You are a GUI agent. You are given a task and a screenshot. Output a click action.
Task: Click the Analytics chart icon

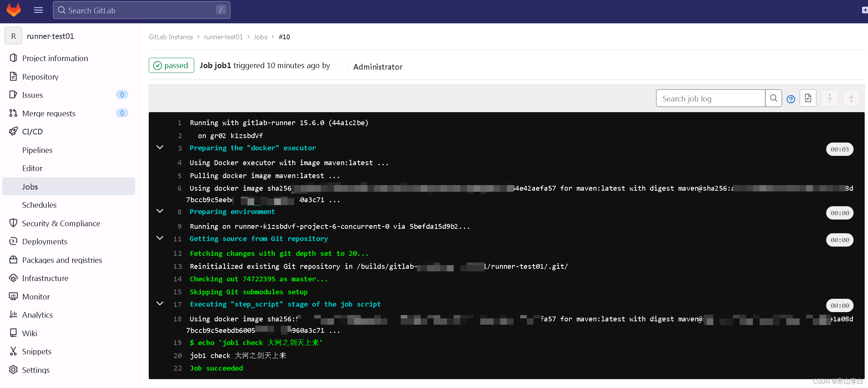pos(13,315)
